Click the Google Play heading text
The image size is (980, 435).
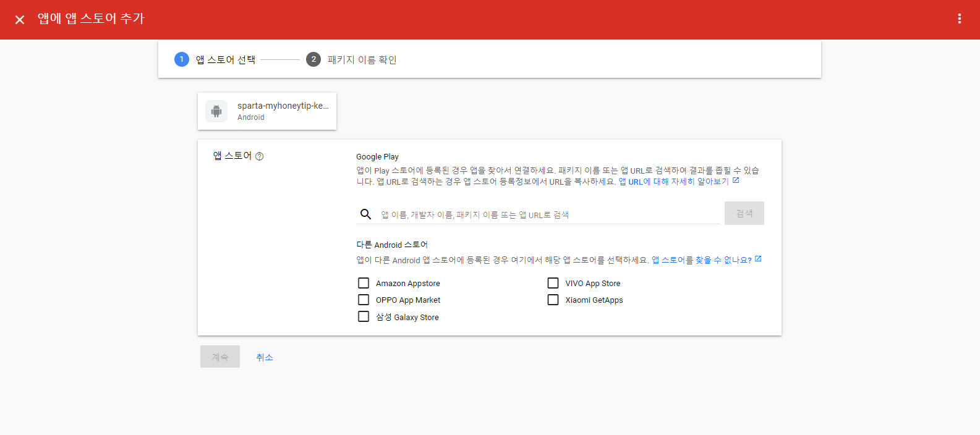click(377, 157)
